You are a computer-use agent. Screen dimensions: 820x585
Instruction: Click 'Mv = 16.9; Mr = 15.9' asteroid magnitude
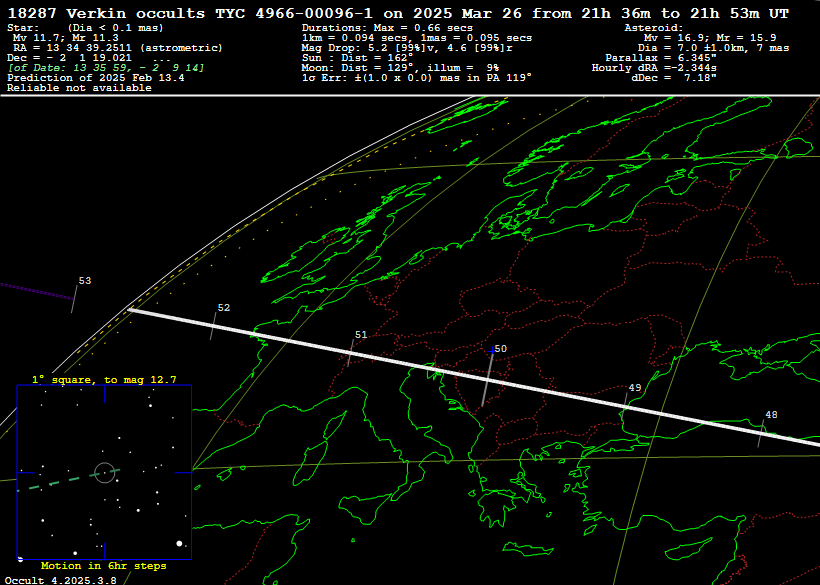pyautogui.click(x=710, y=38)
